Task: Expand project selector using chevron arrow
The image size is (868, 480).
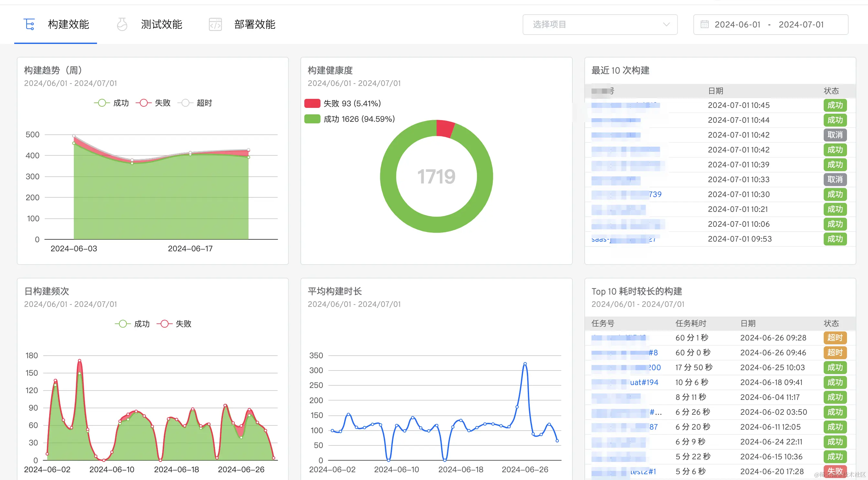Action: point(666,24)
